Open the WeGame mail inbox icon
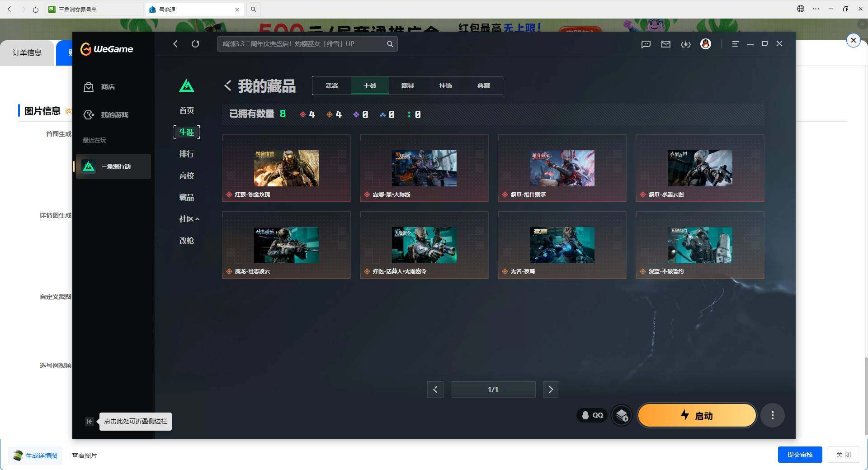The width and height of the screenshot is (868, 470). point(666,44)
